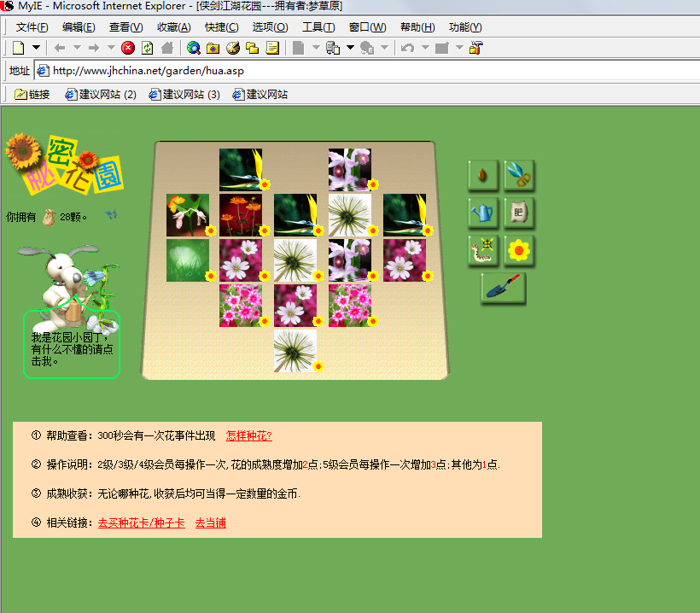Screen dimensions: 700x613
Task: Click the orange flowers on red background plot
Action: 241,215
